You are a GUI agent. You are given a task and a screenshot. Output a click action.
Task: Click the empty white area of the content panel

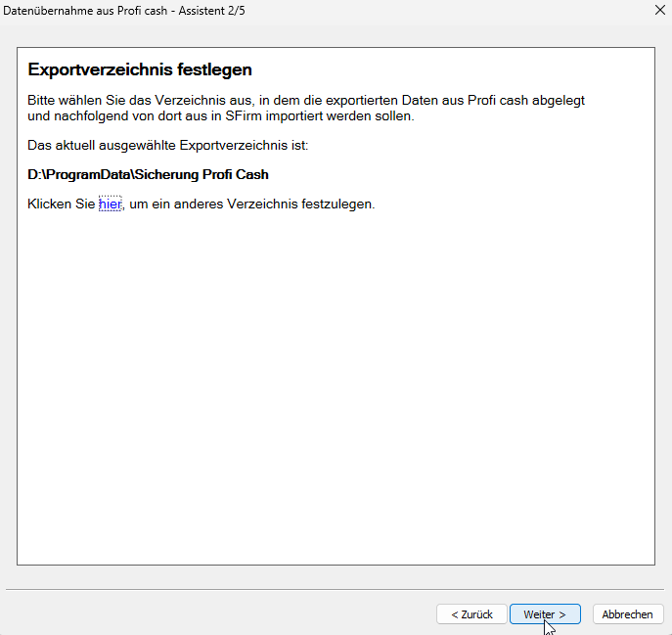coord(335,391)
